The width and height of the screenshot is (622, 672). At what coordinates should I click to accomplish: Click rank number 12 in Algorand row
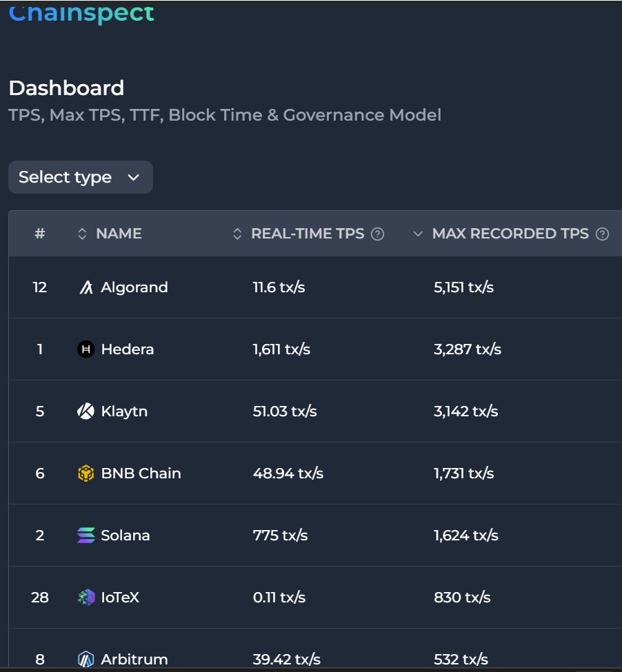pos(40,287)
